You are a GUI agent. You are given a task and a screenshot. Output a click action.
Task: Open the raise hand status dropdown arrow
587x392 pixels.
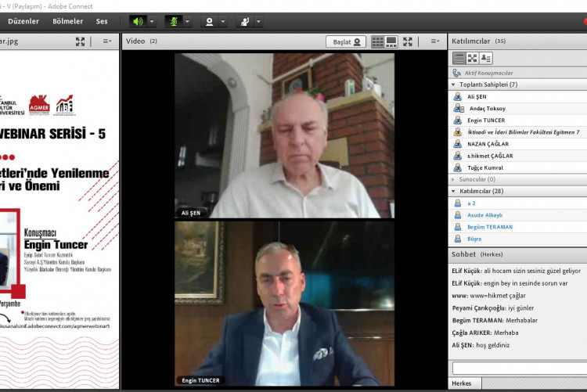pyautogui.click(x=259, y=21)
